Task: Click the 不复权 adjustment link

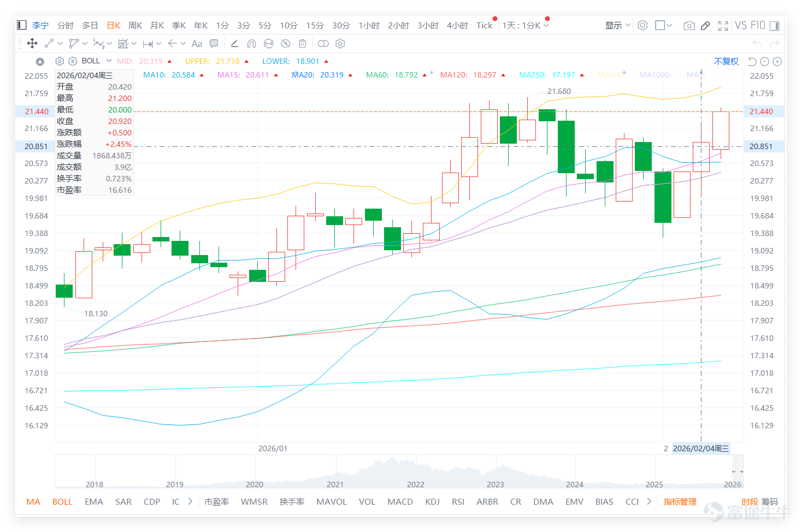Action: tap(726, 61)
